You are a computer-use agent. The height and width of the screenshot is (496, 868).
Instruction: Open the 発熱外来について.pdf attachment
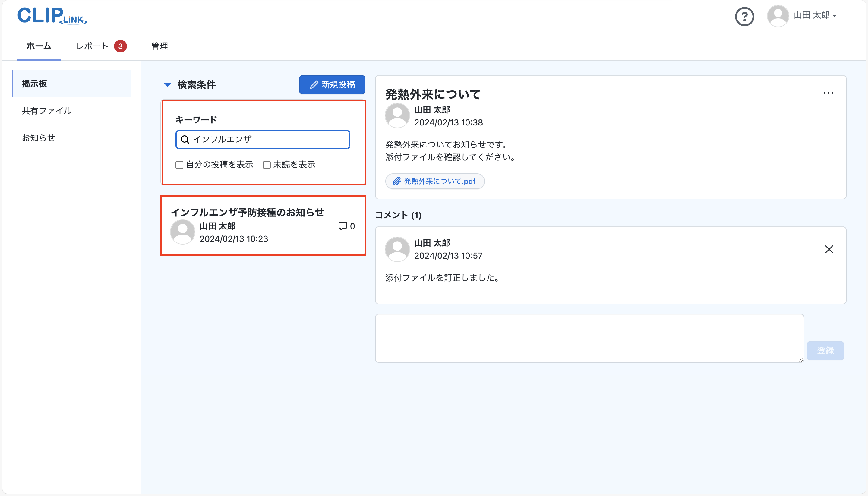pos(434,181)
